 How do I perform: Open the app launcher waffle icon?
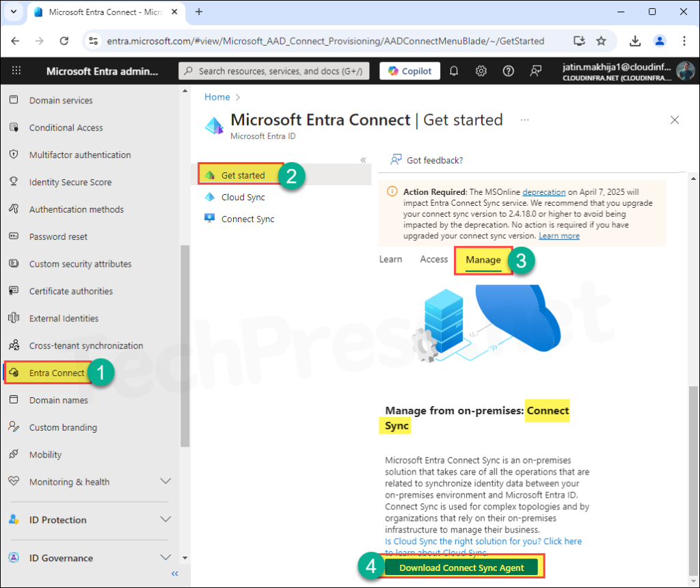pyautogui.click(x=16, y=70)
